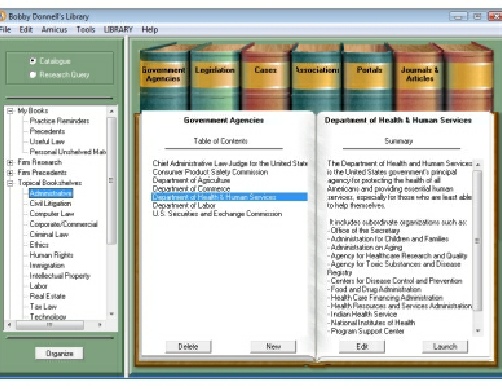Open the Associations book spine
Screen dimensions: 502x389
(317, 77)
